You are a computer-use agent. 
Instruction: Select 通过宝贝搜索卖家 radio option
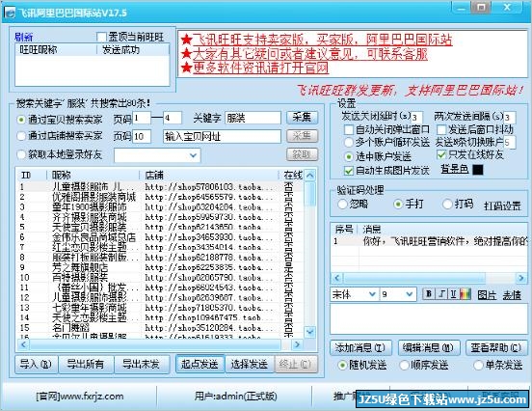(21, 120)
